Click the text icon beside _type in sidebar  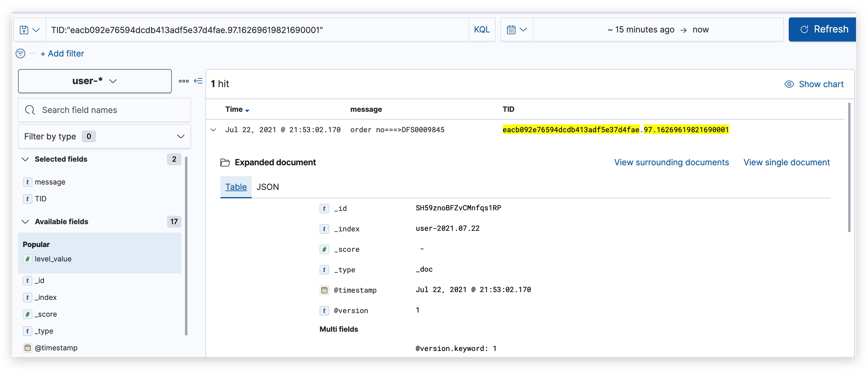(28, 331)
